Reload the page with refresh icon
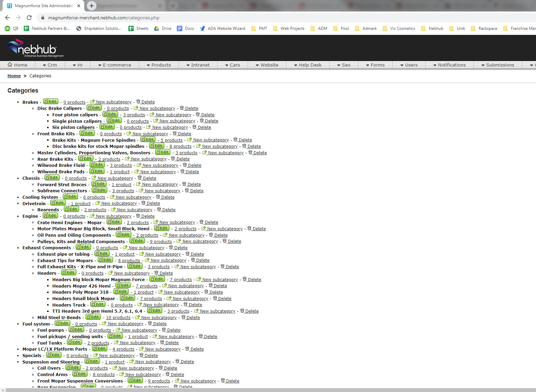The width and height of the screenshot is (536, 392). 29,18
